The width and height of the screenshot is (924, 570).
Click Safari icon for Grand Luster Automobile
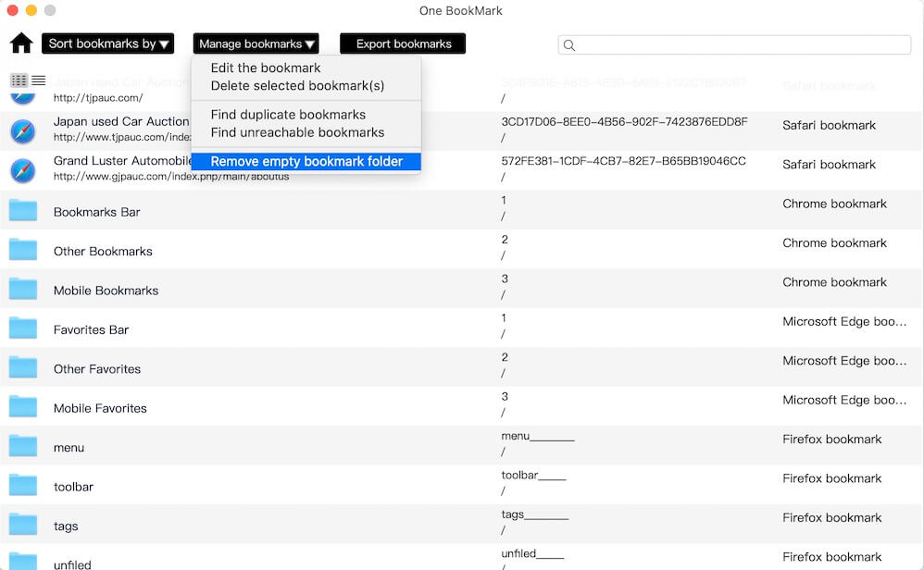(23, 170)
